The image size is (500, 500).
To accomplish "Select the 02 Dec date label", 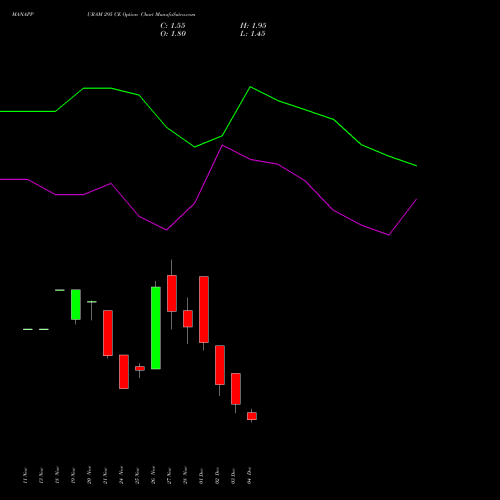I will 217,476.
